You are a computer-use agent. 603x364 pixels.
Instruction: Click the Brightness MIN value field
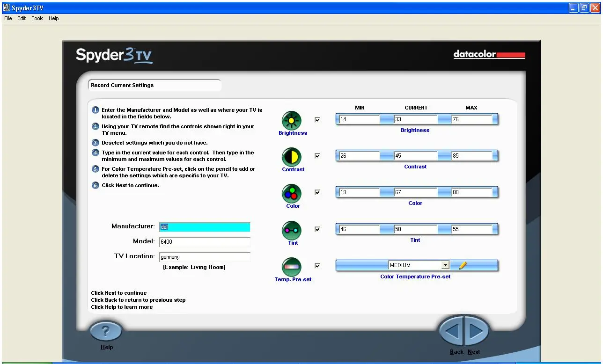pos(359,119)
